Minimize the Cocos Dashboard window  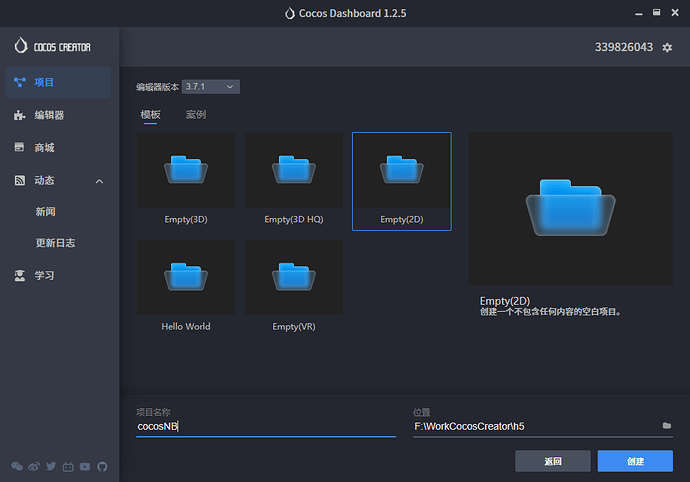click(639, 13)
